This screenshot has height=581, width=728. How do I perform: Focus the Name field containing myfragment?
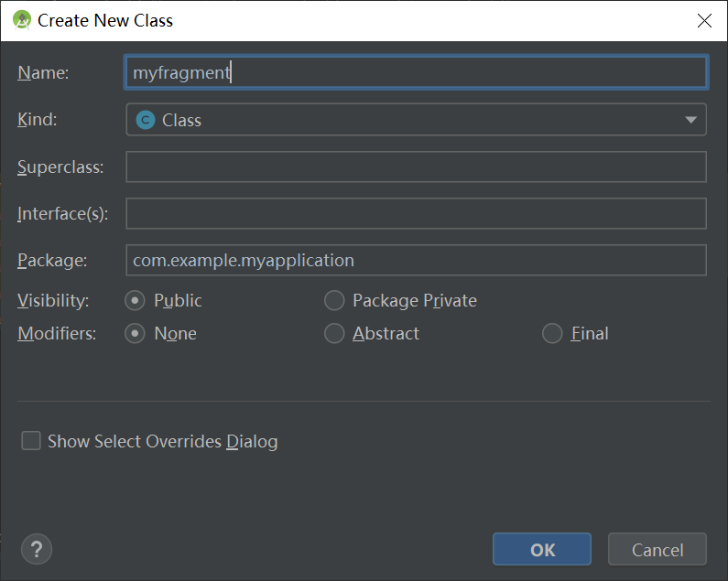416,72
